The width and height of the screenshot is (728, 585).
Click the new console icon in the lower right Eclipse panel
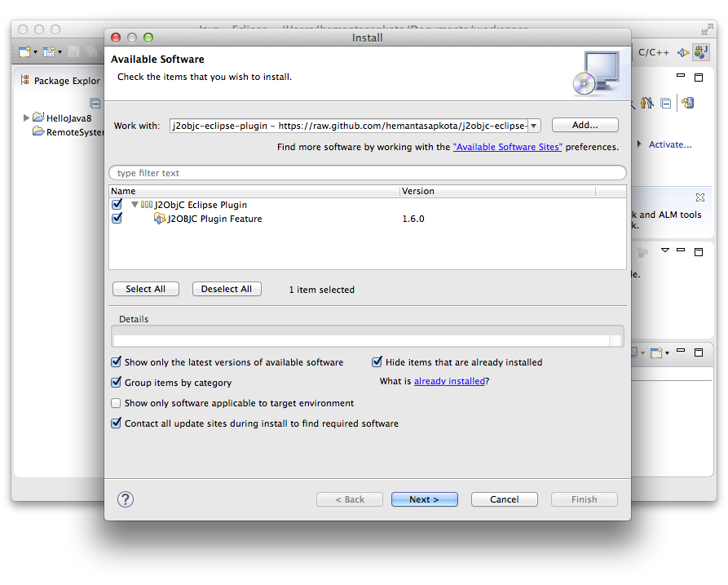(x=656, y=352)
